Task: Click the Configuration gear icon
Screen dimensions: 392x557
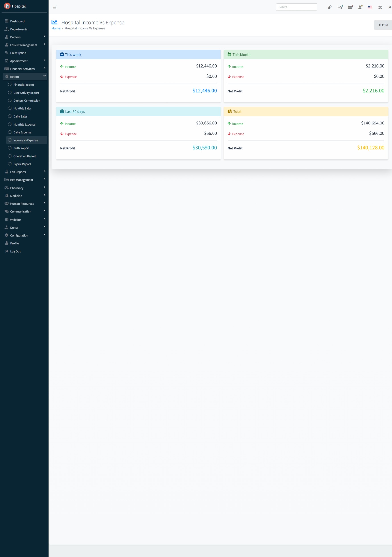Action: 6,235
